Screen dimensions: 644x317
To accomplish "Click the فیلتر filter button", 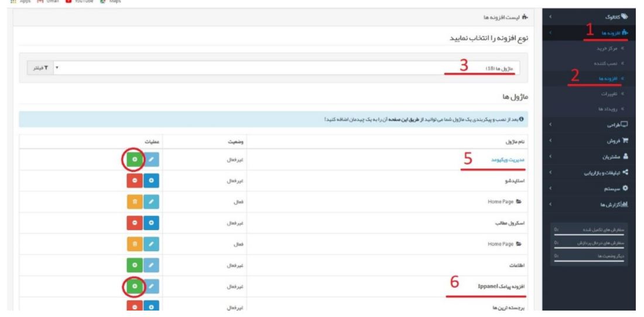I will tap(40, 68).
